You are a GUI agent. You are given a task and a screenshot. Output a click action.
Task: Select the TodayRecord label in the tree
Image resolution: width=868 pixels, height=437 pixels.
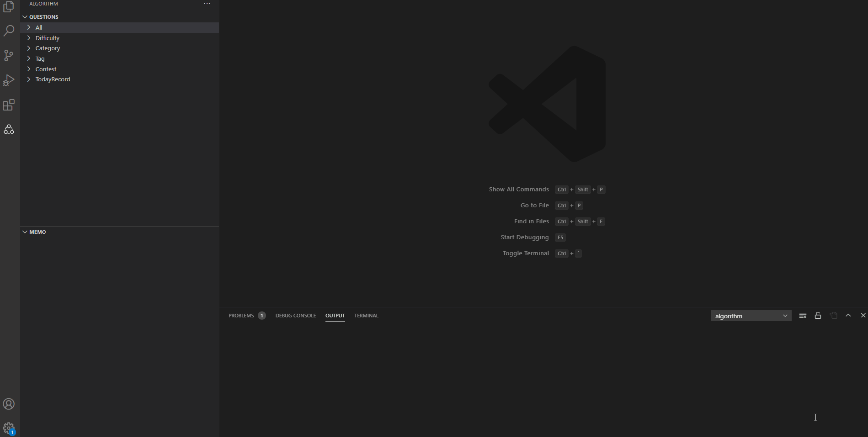point(53,79)
